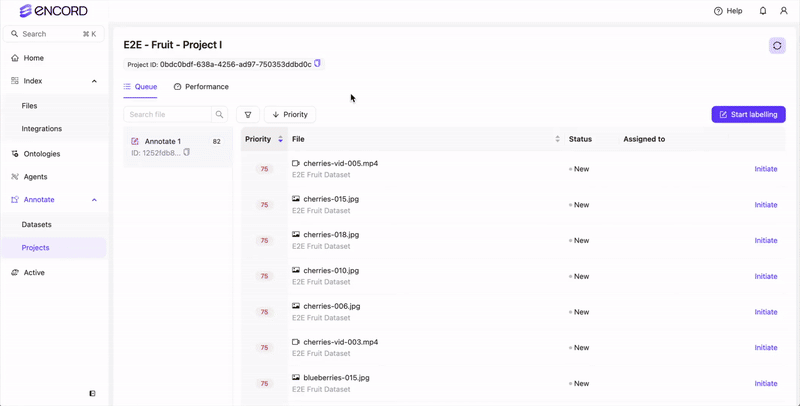800x406 pixels.
Task: Click the Assigned to column header
Action: [644, 139]
